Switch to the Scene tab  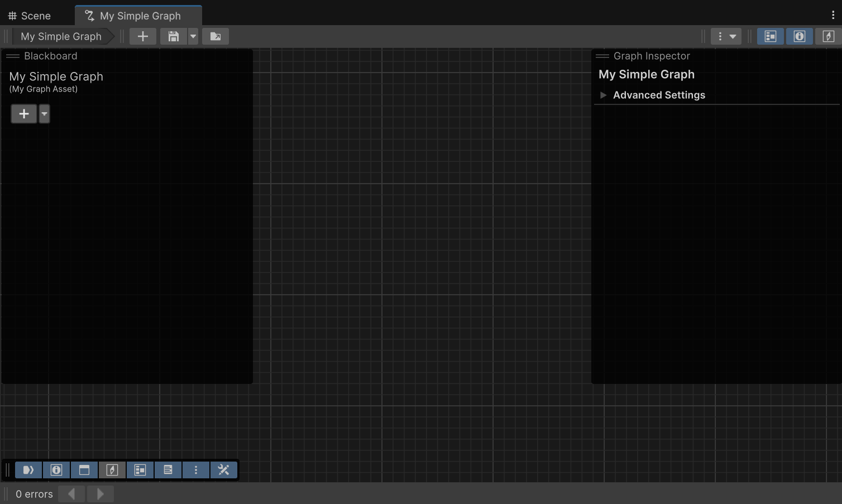pyautogui.click(x=29, y=16)
